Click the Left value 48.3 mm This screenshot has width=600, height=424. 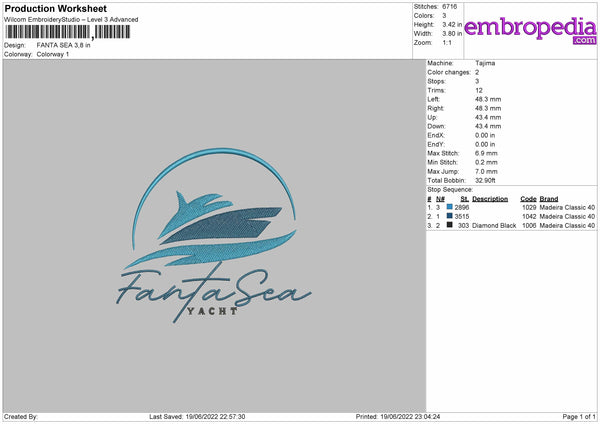pos(488,99)
